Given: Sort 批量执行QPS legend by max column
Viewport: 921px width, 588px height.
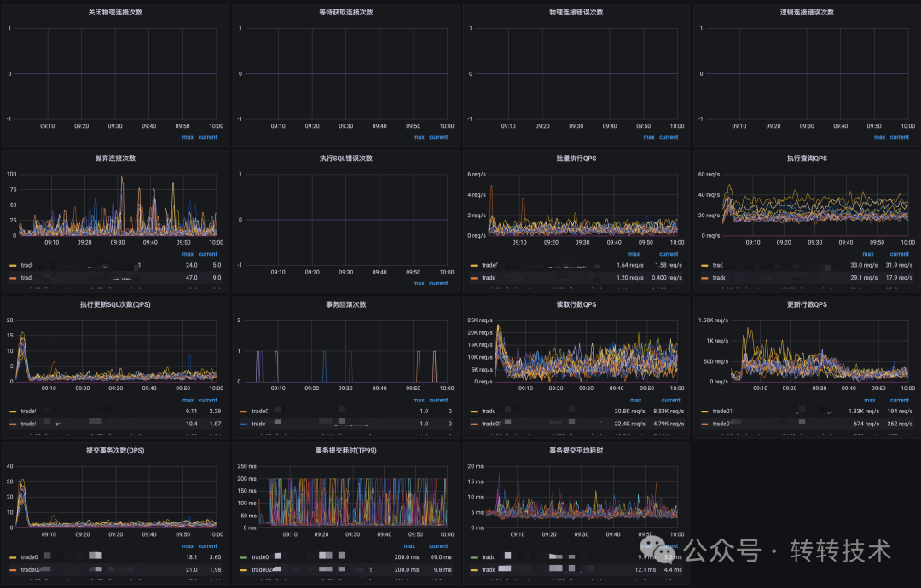Looking at the screenshot, I should [x=634, y=254].
